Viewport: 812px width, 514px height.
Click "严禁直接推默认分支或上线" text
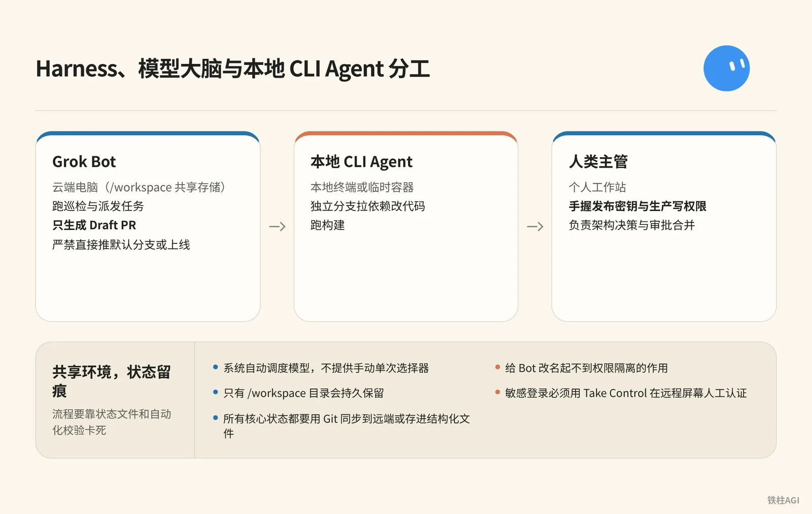pyautogui.click(x=121, y=245)
